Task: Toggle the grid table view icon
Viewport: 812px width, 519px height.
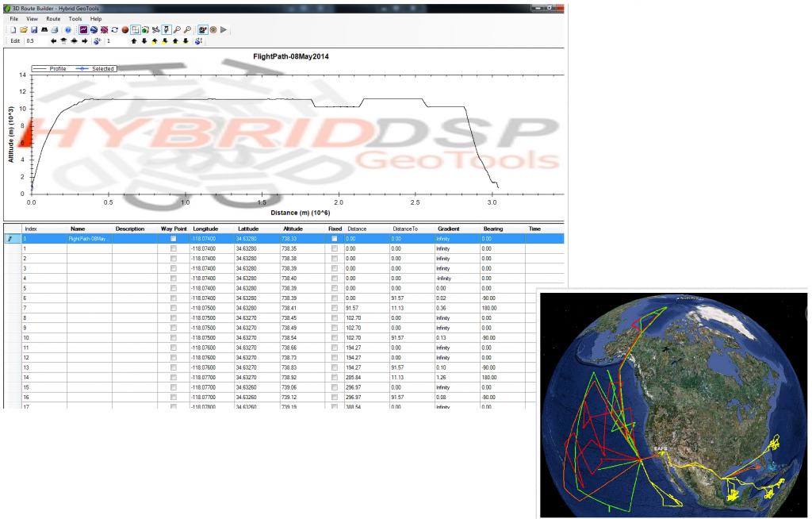Action: (x=135, y=30)
